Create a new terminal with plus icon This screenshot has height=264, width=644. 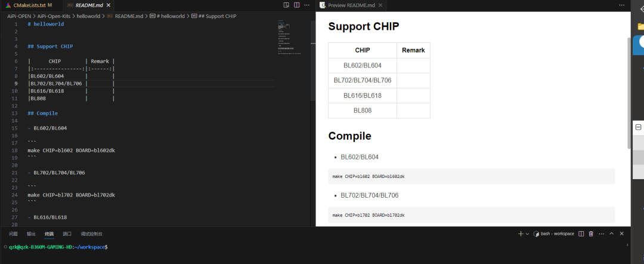[521, 234]
